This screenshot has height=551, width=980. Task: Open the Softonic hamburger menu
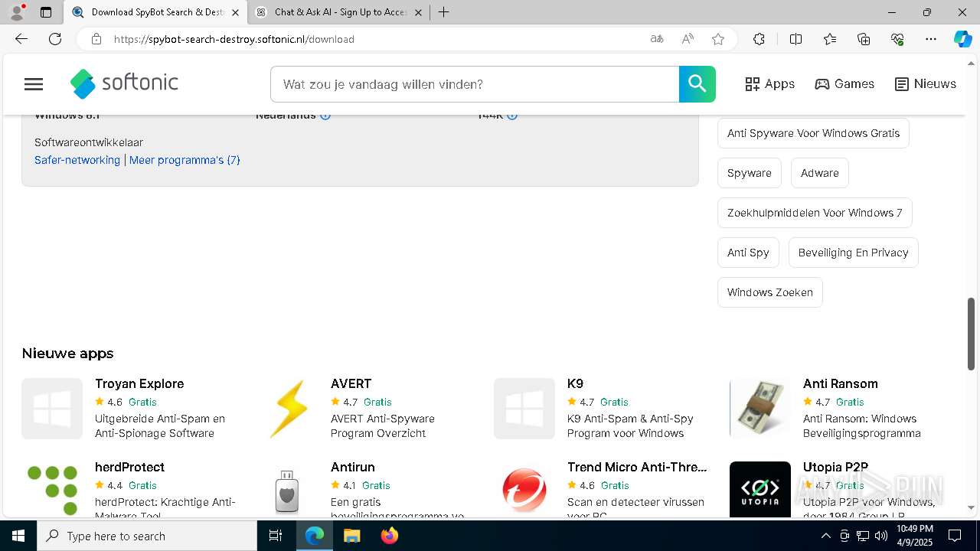[x=34, y=84]
